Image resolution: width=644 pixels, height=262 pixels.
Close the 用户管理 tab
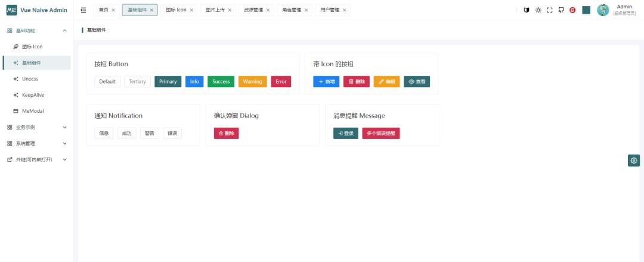(x=344, y=10)
